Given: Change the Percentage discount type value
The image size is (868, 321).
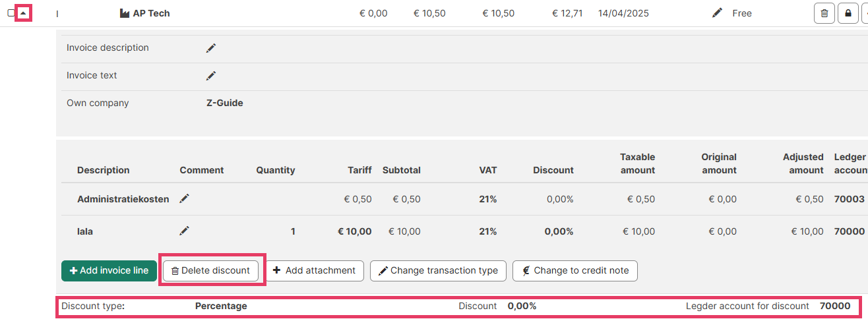Looking at the screenshot, I should click(x=221, y=306).
